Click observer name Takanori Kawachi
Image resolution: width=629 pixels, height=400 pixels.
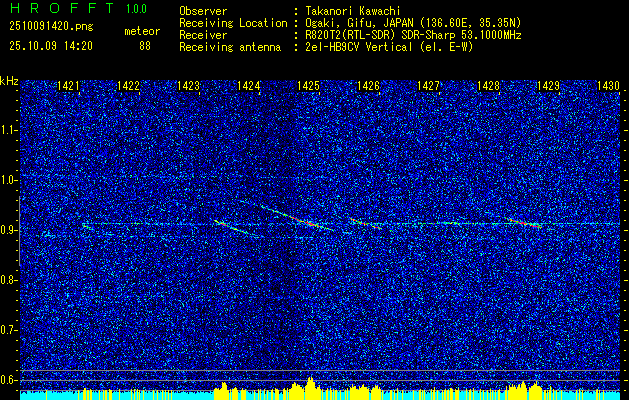click(351, 11)
